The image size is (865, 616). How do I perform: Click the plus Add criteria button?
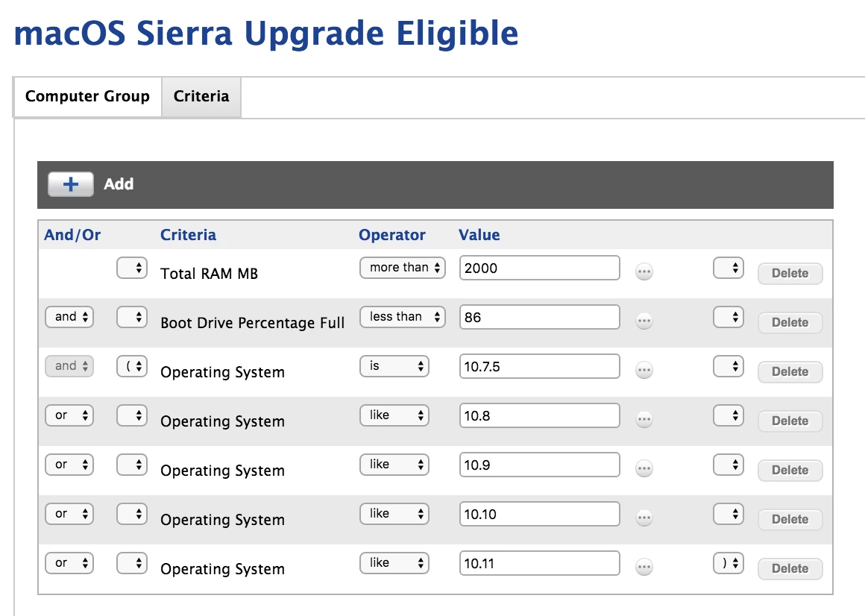click(71, 184)
